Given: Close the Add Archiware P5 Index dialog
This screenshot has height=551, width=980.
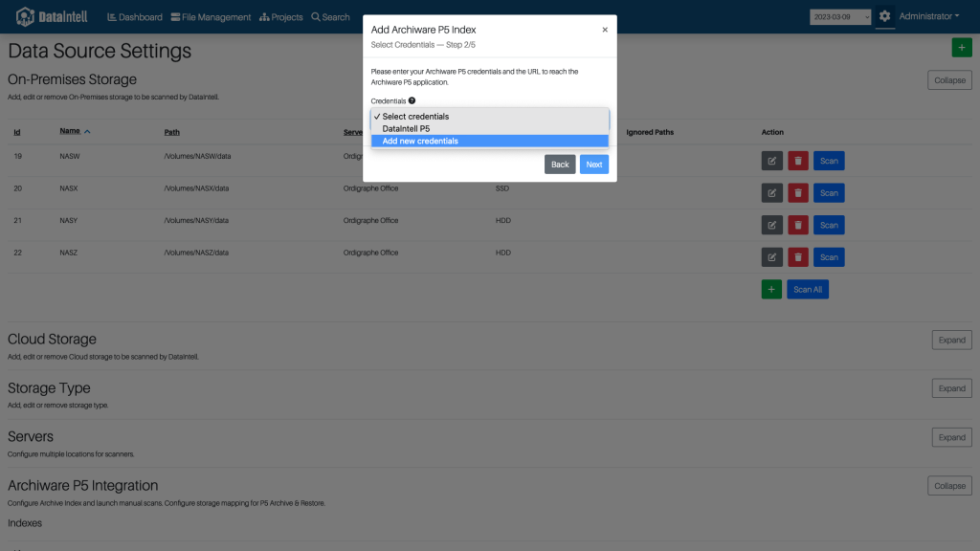Looking at the screenshot, I should pos(605,30).
